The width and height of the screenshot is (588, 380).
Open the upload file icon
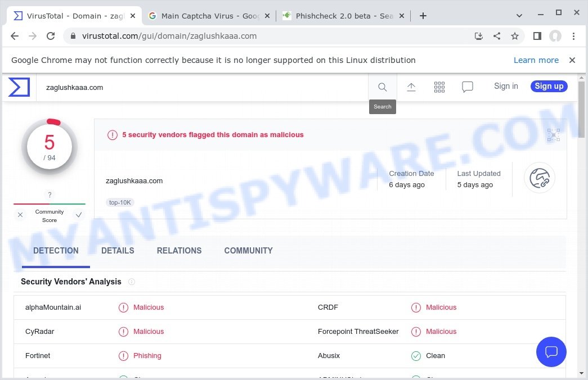pyautogui.click(x=411, y=87)
